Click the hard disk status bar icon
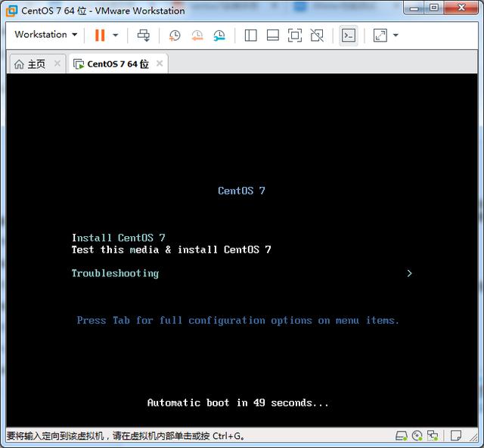 tap(402, 436)
